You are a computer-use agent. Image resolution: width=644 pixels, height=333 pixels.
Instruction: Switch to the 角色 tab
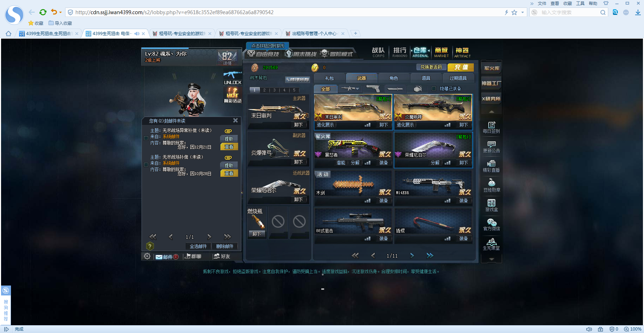394,78
